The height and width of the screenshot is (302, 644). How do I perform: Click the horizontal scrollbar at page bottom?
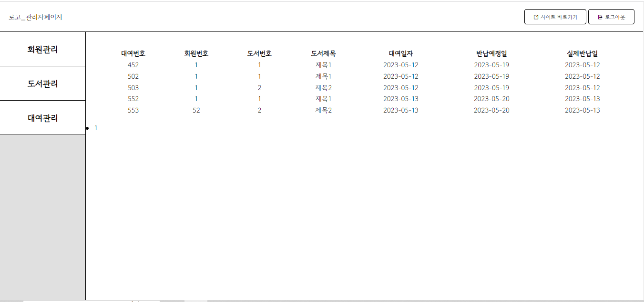[x=91, y=301]
